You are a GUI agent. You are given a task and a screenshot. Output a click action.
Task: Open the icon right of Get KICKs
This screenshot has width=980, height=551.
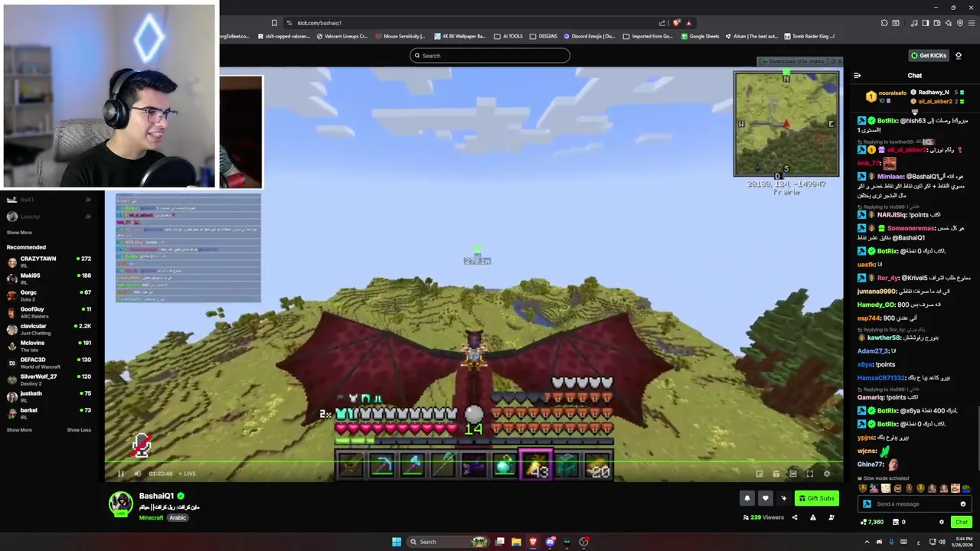(959, 55)
